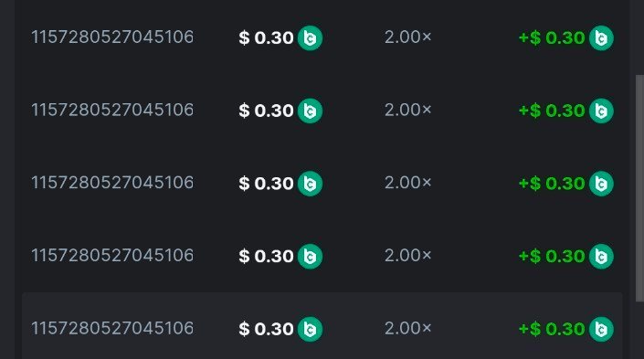Click the 2.00× multiplier in the first row

coord(407,37)
